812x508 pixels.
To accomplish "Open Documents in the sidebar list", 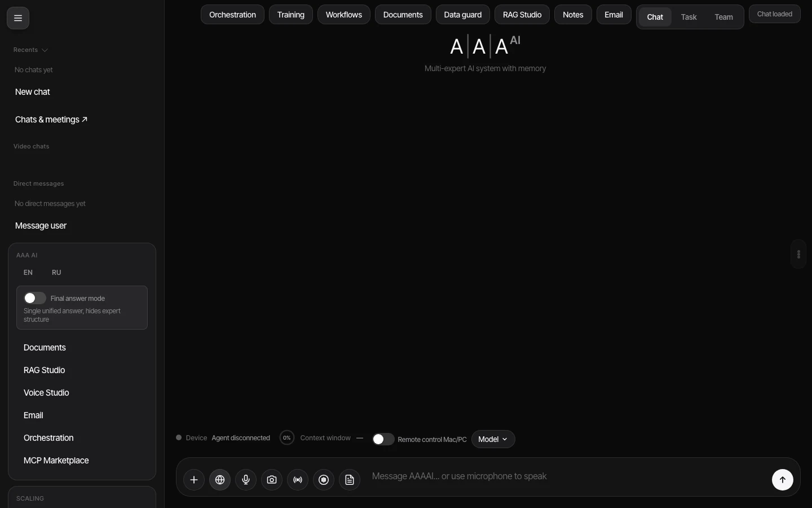I will click(x=45, y=348).
